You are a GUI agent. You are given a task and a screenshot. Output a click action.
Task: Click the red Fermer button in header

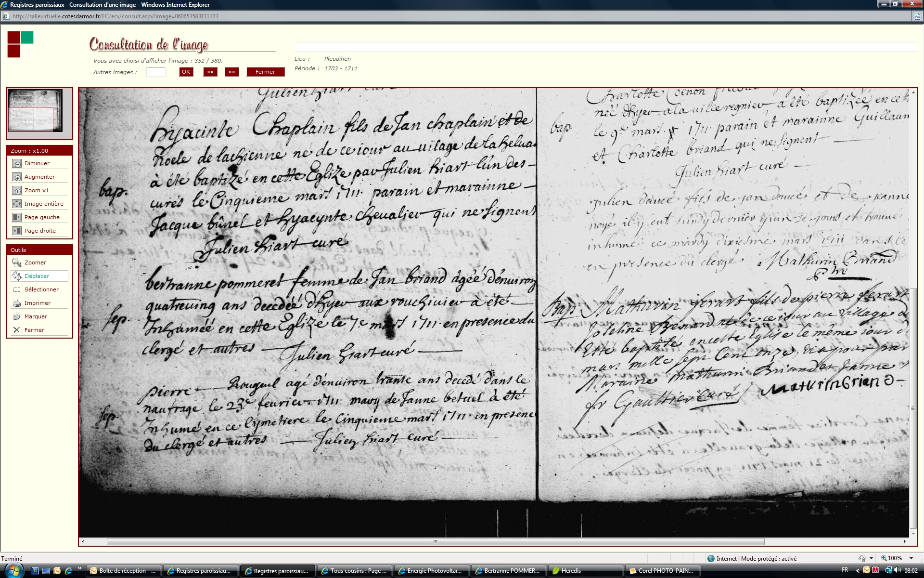[265, 72]
